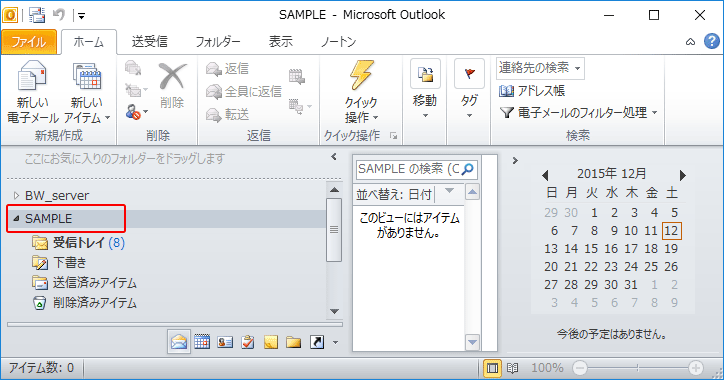Open the クイック操作 dialog launcher
The width and height of the screenshot is (724, 380).
click(x=393, y=136)
